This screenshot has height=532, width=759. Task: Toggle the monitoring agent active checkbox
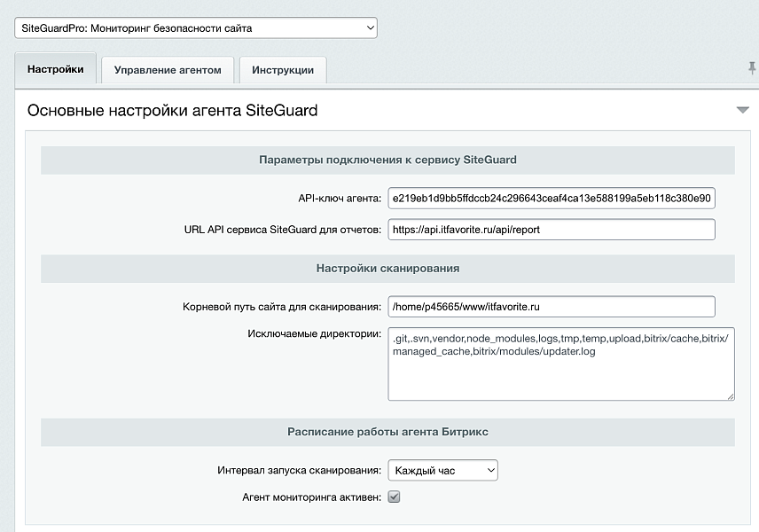pos(395,497)
